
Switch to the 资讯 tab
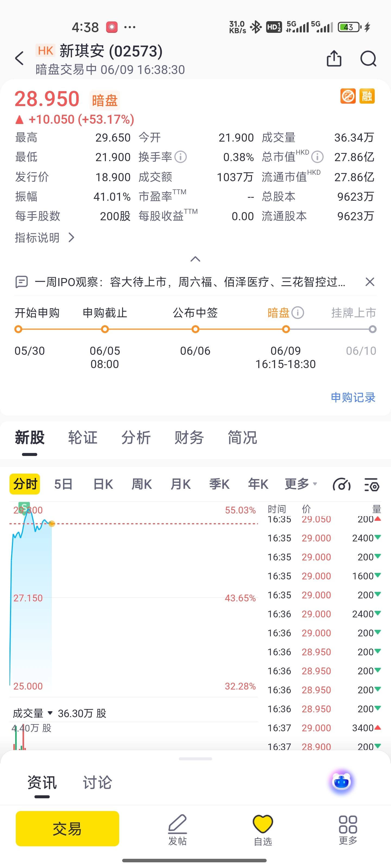click(x=42, y=782)
